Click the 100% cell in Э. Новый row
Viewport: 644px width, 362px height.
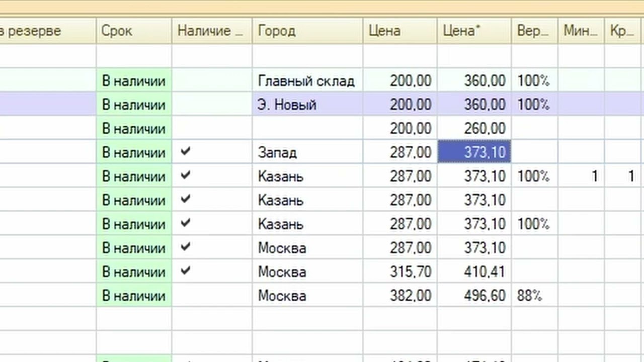tap(535, 105)
